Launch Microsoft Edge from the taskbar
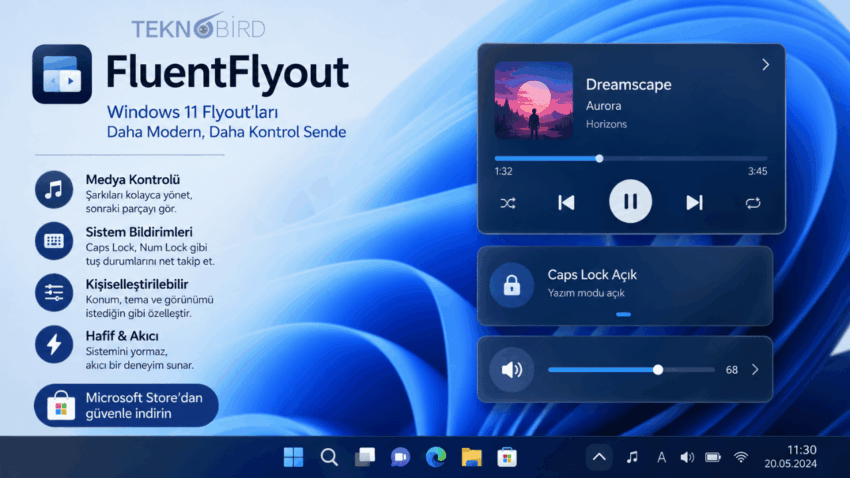 point(436,457)
